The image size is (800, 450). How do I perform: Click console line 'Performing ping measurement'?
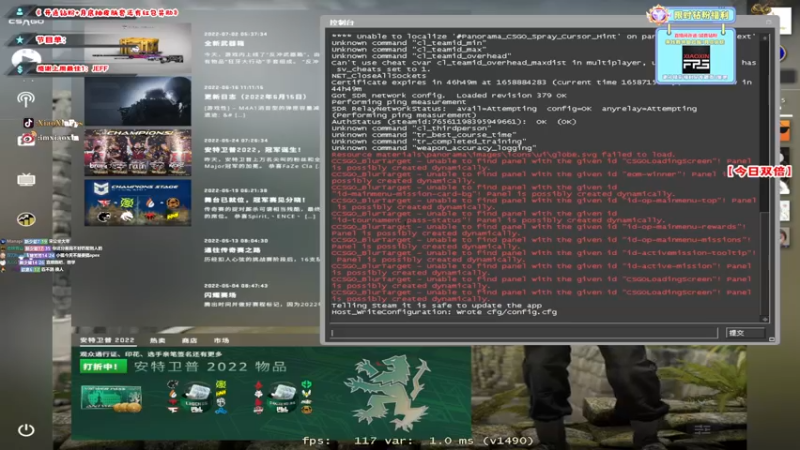tap(398, 102)
